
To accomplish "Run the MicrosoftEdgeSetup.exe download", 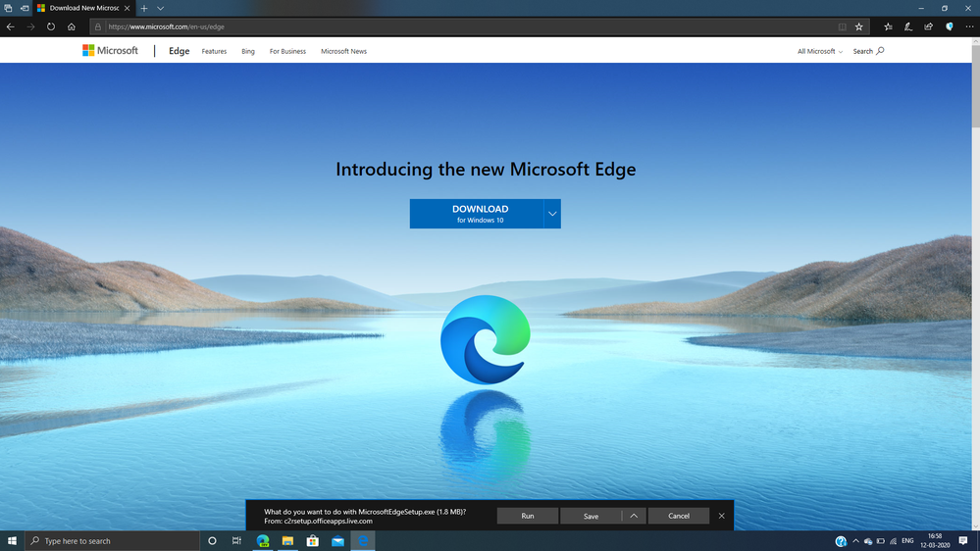I will [x=528, y=516].
